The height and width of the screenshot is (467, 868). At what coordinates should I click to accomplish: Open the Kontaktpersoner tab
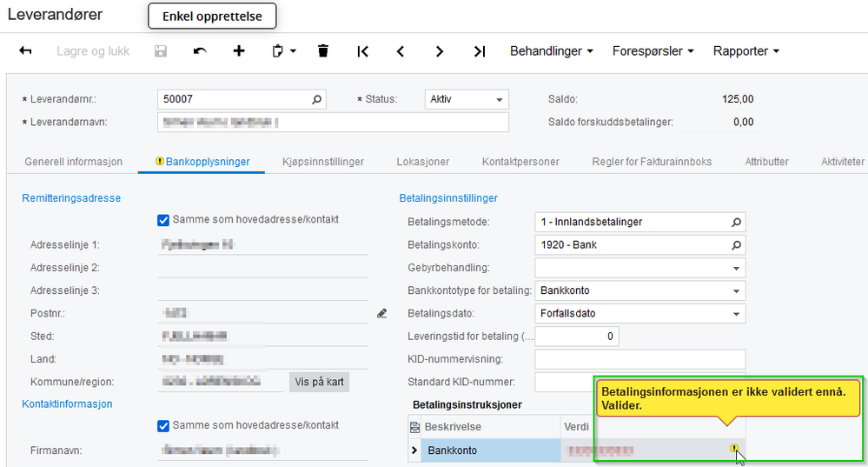tap(520, 162)
